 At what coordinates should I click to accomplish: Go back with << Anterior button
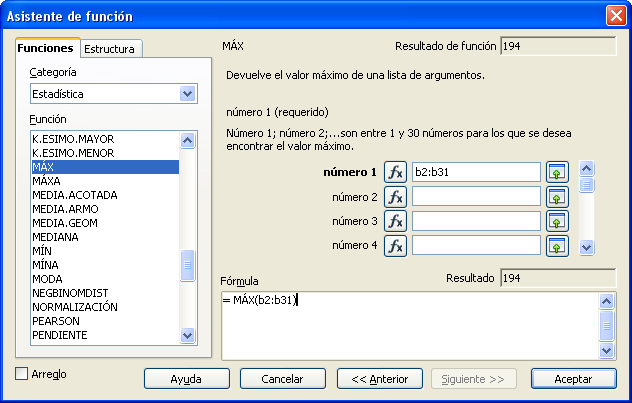pos(373,379)
